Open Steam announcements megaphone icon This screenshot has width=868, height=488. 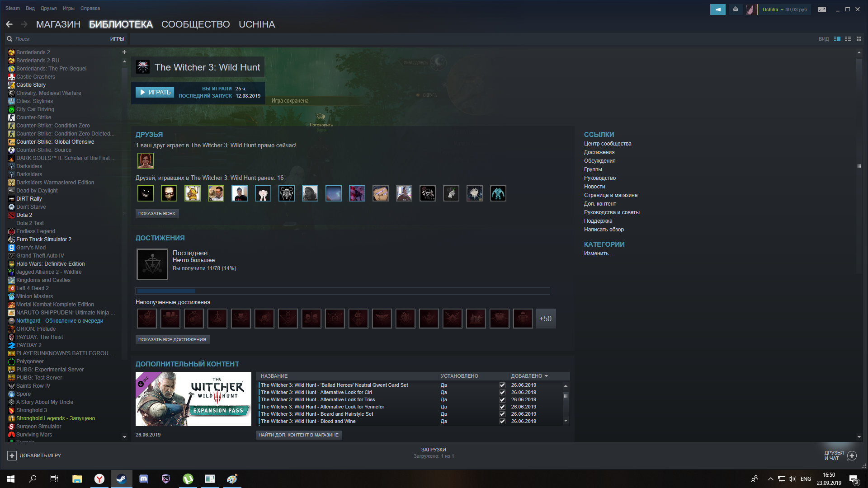click(x=717, y=9)
